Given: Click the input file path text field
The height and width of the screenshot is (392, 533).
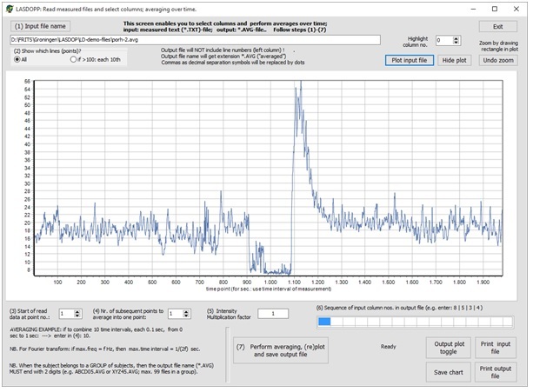Looking at the screenshot, I should [x=195, y=40].
